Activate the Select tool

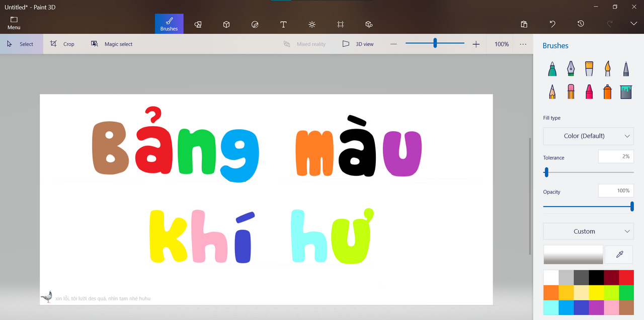pos(22,44)
